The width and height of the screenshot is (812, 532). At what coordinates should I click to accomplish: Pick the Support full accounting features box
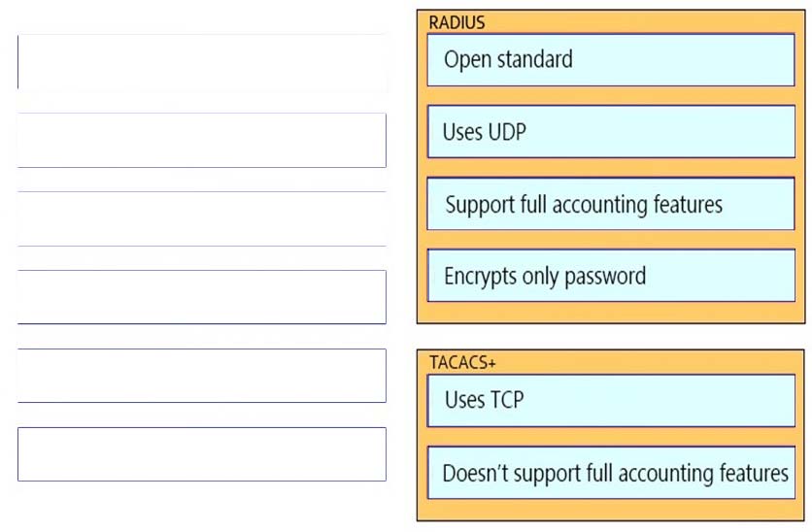pyautogui.click(x=611, y=204)
